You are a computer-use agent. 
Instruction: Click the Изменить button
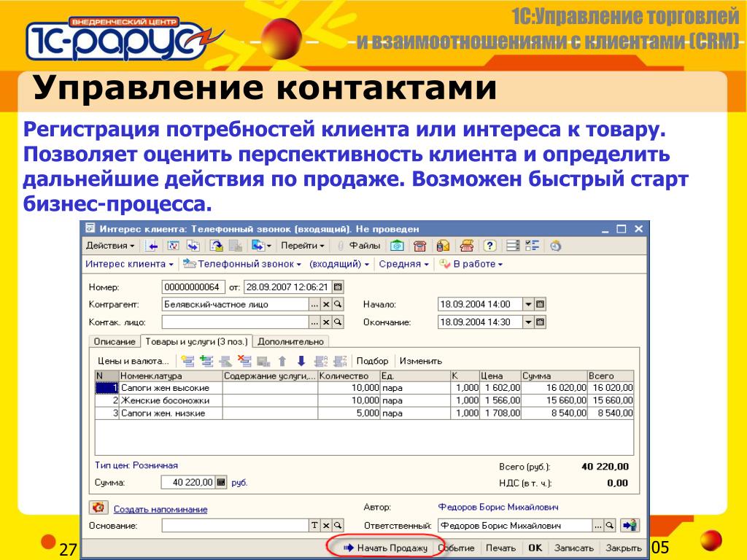click(x=421, y=361)
